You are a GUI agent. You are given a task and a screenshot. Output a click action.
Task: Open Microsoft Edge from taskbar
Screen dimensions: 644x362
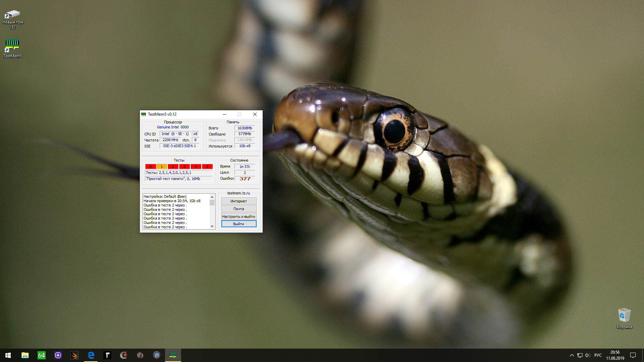[x=91, y=355]
